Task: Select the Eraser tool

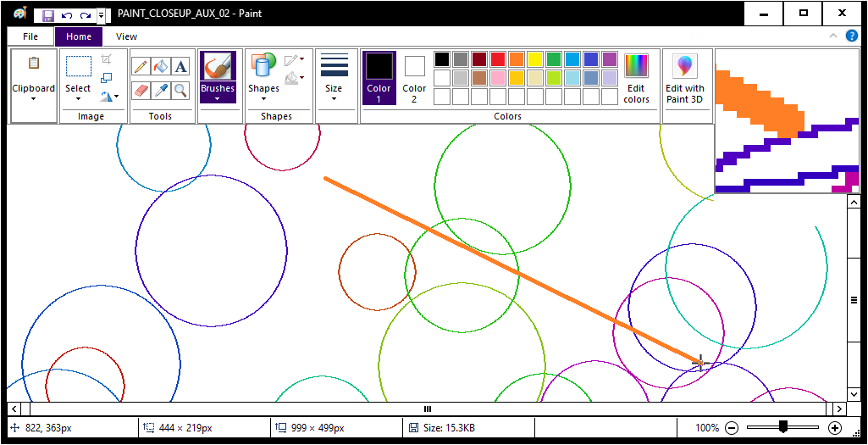Action: (x=141, y=91)
